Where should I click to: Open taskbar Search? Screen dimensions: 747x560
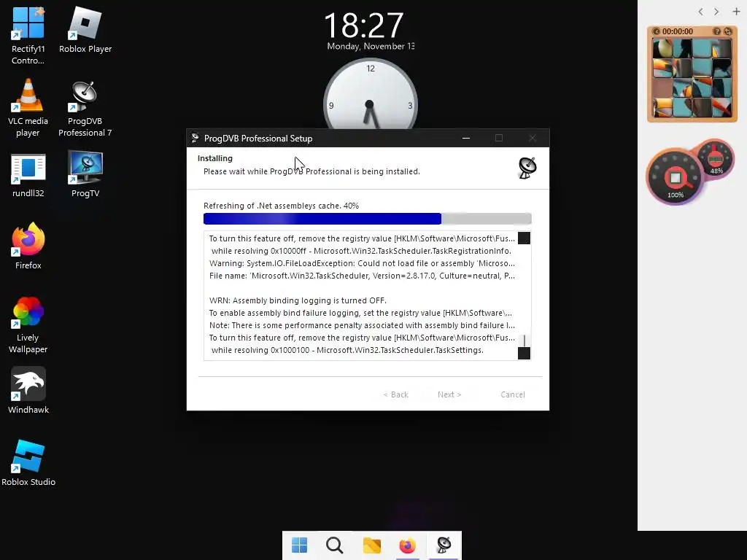click(x=334, y=545)
